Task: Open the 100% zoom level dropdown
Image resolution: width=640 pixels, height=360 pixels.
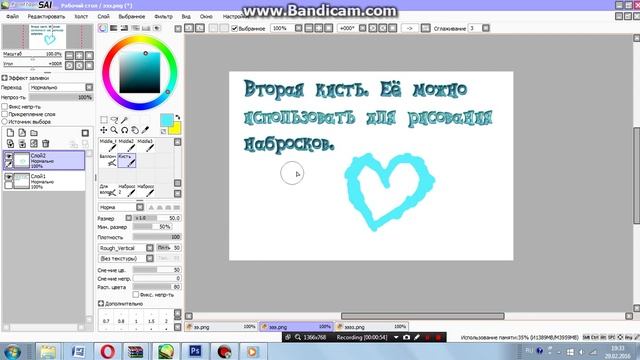Action: pos(298,28)
